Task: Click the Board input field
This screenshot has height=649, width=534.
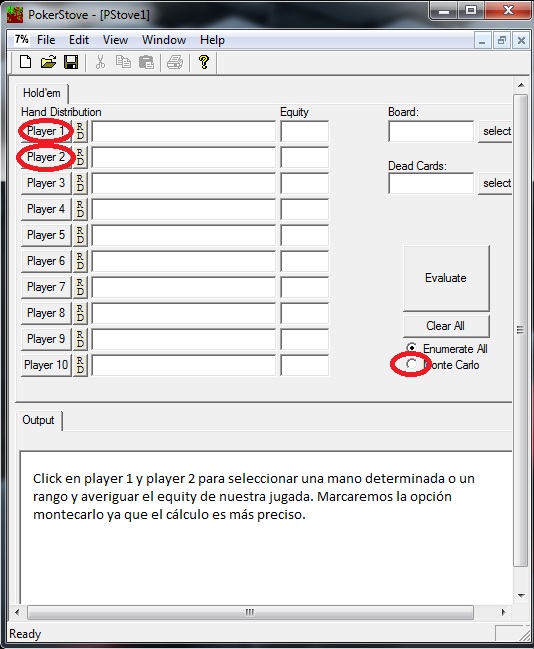Action: click(431, 131)
